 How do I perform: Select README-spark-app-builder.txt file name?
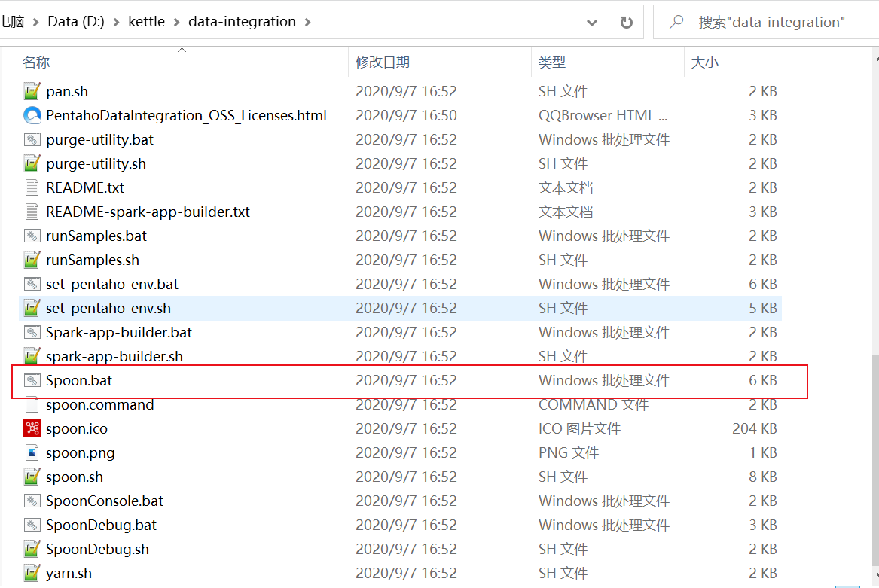click(x=148, y=212)
